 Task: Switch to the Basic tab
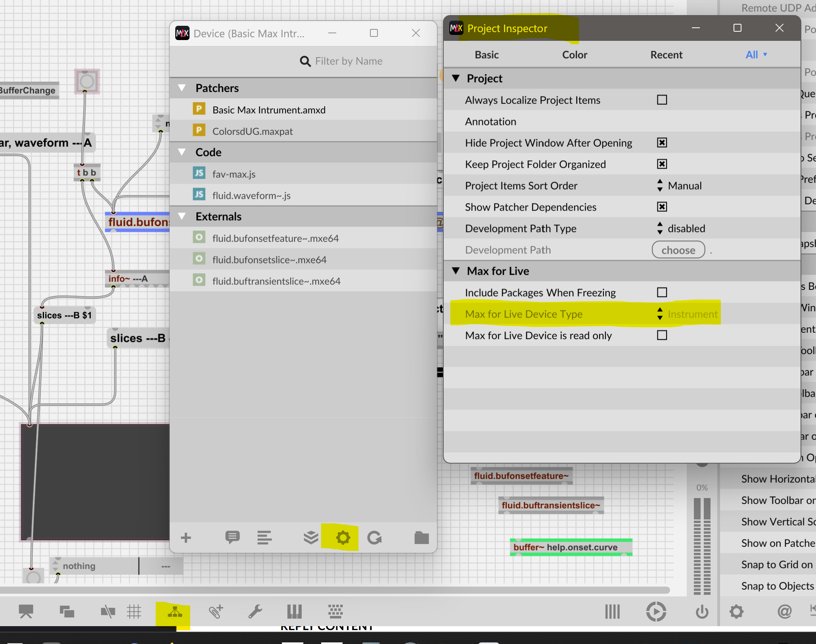point(487,55)
